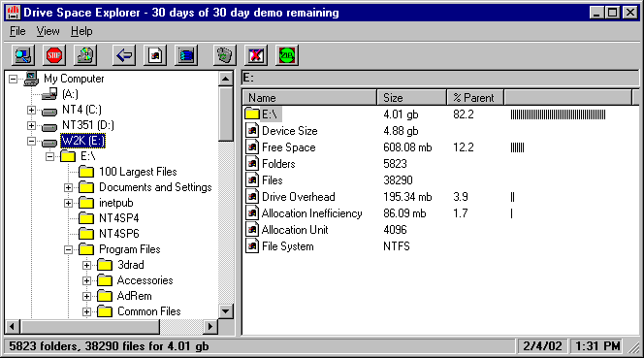Click the 100 Largest Files folder icon
The height and width of the screenshot is (358, 644).
86,172
